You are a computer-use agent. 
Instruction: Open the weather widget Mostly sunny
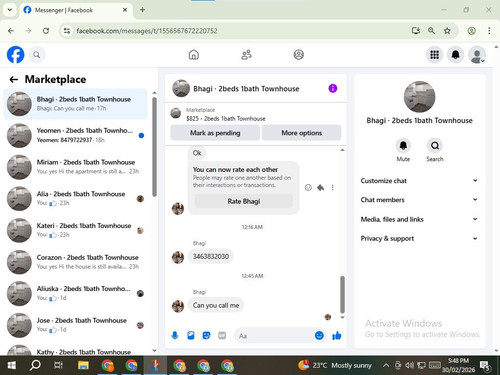[x=335, y=365]
